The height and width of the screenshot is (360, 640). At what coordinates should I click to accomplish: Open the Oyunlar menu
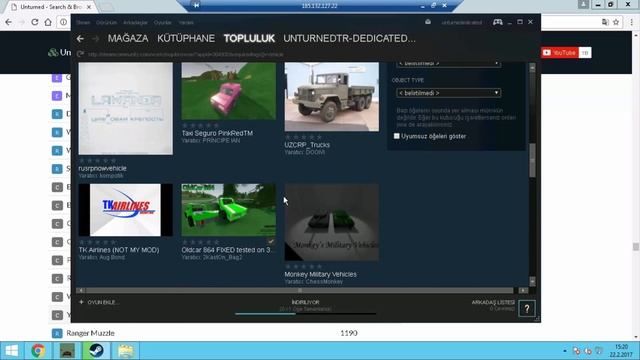[x=162, y=22]
